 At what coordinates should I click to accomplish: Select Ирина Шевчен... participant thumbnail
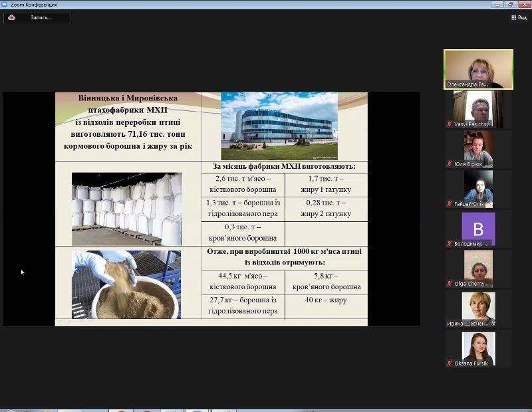click(x=478, y=309)
